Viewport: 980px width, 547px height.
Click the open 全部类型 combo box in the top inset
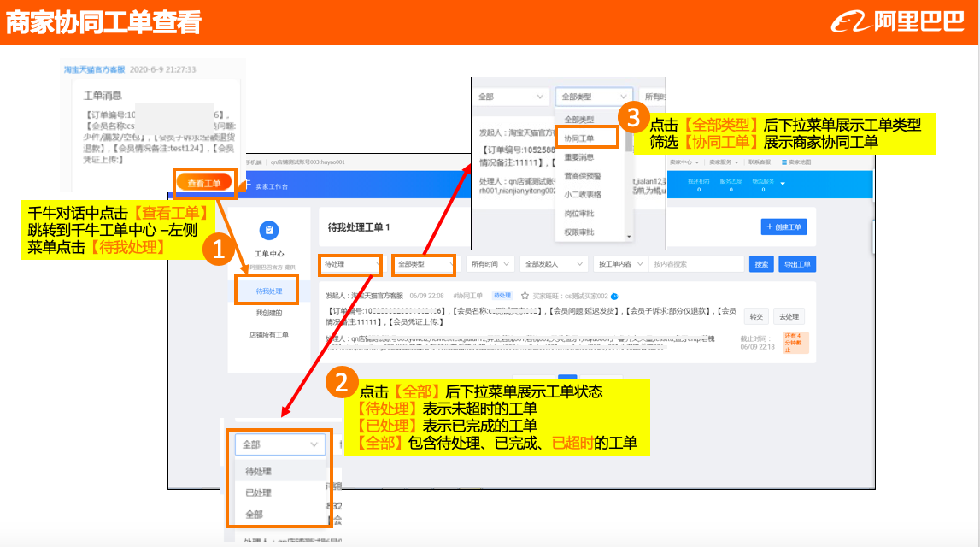[x=594, y=97]
